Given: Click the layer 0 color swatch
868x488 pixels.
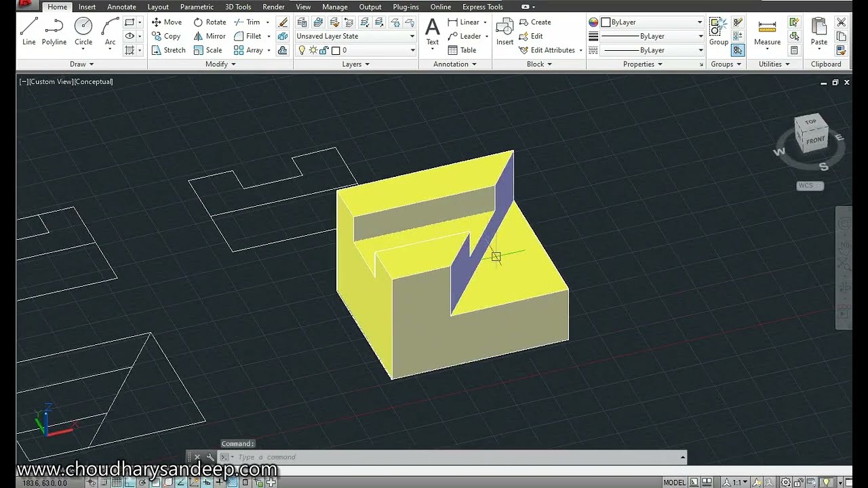Looking at the screenshot, I should pyautogui.click(x=335, y=50).
